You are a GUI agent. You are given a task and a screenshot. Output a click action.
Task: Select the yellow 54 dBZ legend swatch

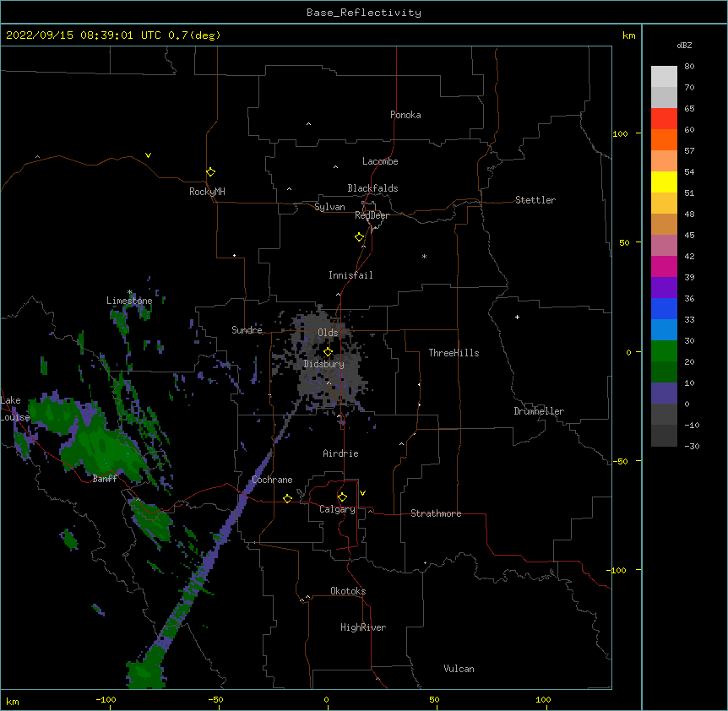(664, 182)
